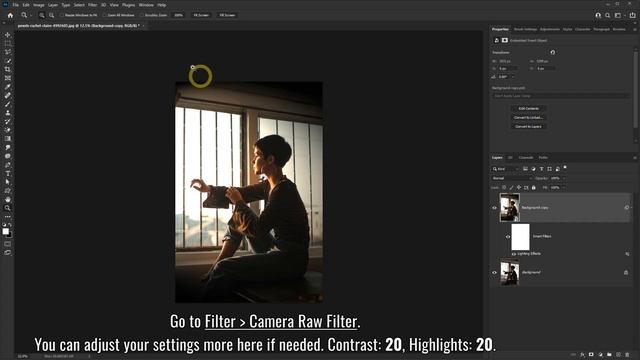Reset Transform in the Properties panel
Image resolution: width=640 pixels, height=360 pixels.
click(x=553, y=52)
